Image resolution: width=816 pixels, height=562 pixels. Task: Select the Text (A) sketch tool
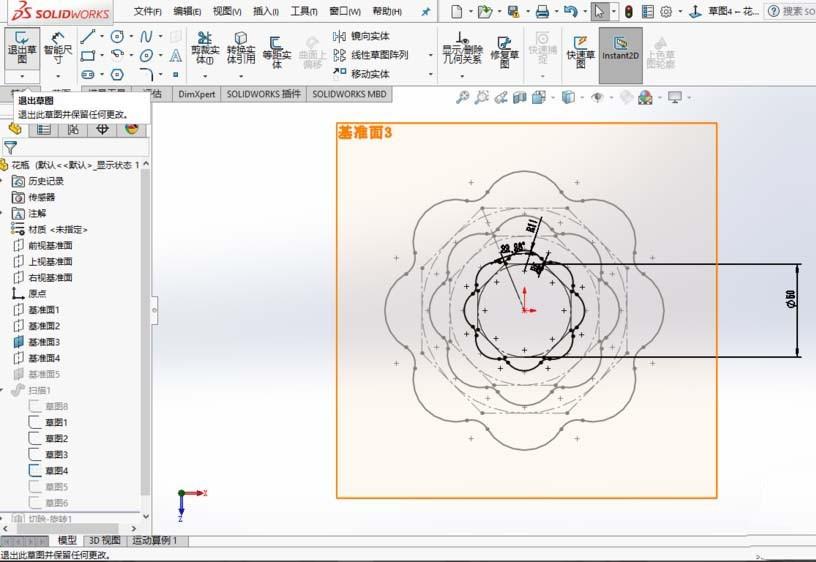pyautogui.click(x=176, y=55)
